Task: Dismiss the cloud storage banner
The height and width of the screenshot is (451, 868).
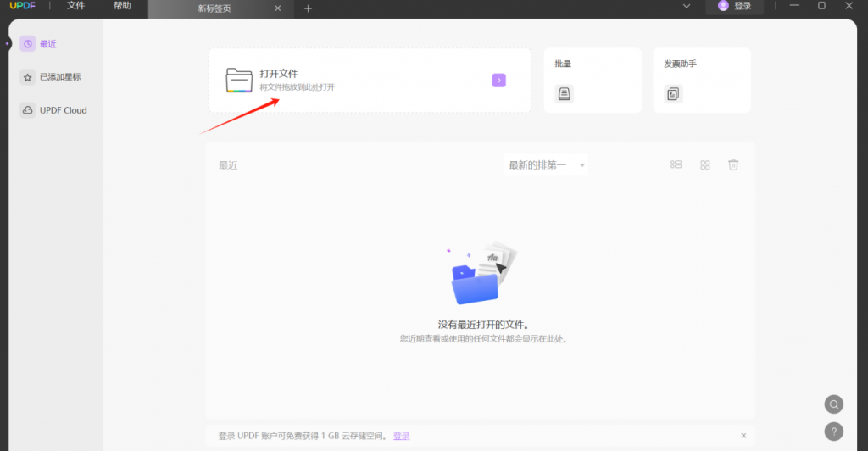Action: (x=743, y=436)
